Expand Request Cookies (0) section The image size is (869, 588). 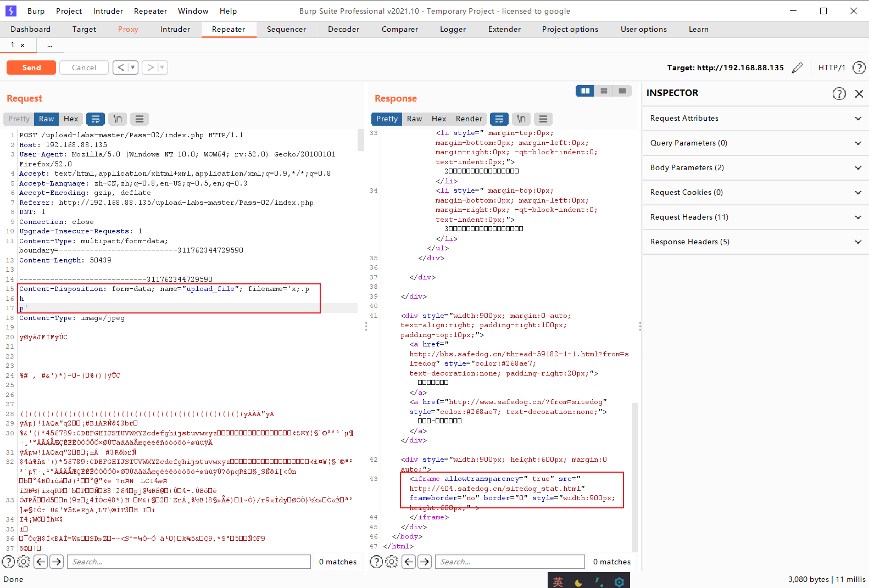[x=756, y=193]
